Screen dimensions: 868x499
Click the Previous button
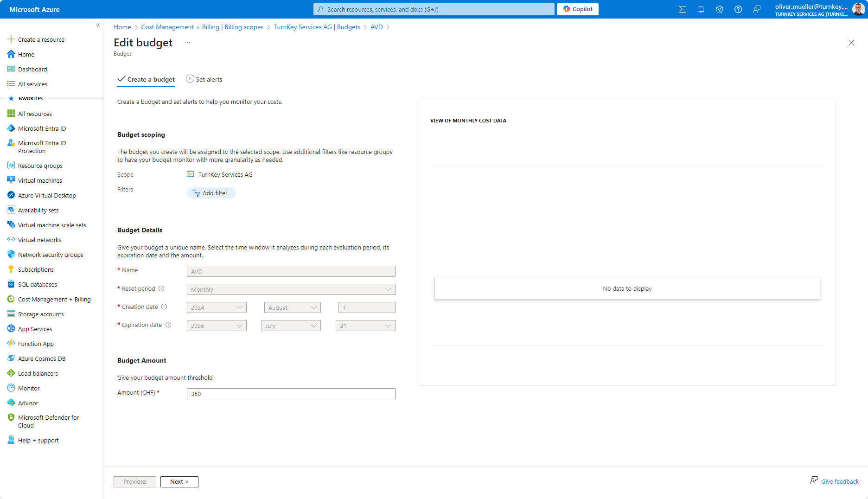(135, 482)
